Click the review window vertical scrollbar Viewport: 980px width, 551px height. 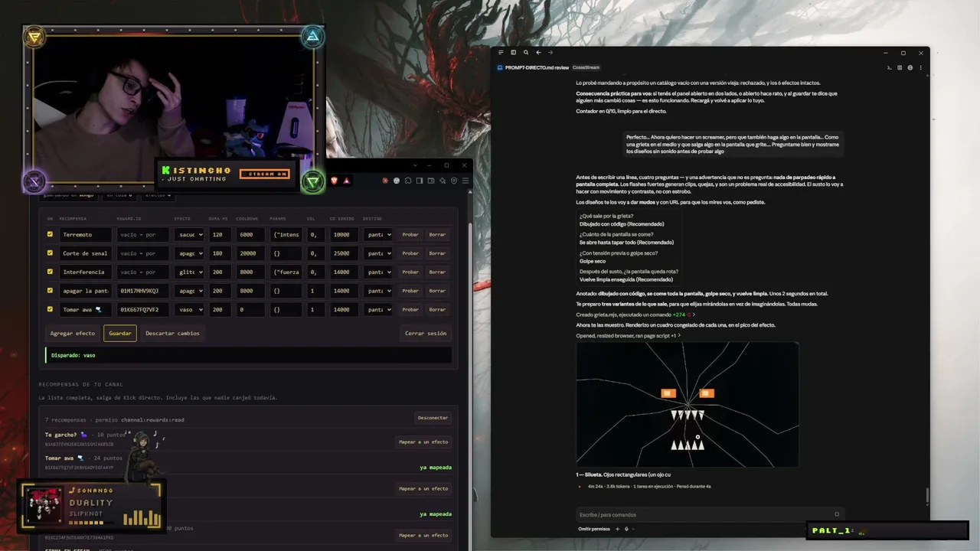pyautogui.click(x=926, y=496)
